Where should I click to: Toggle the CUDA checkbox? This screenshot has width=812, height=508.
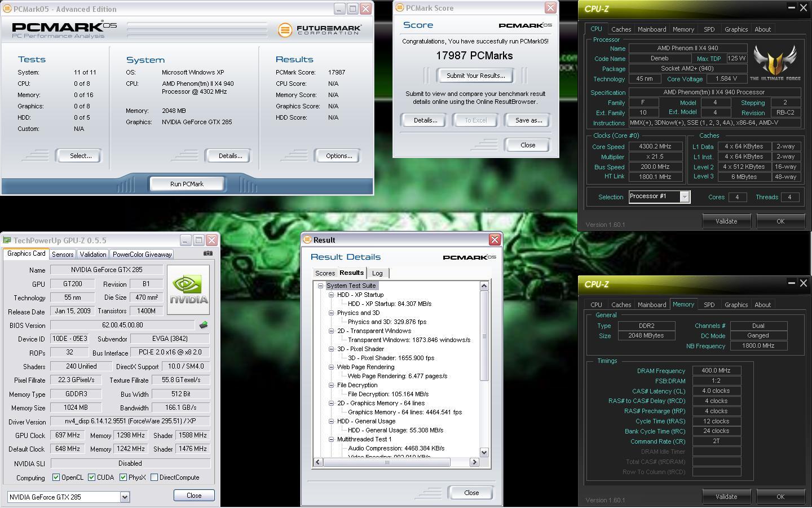tap(91, 478)
